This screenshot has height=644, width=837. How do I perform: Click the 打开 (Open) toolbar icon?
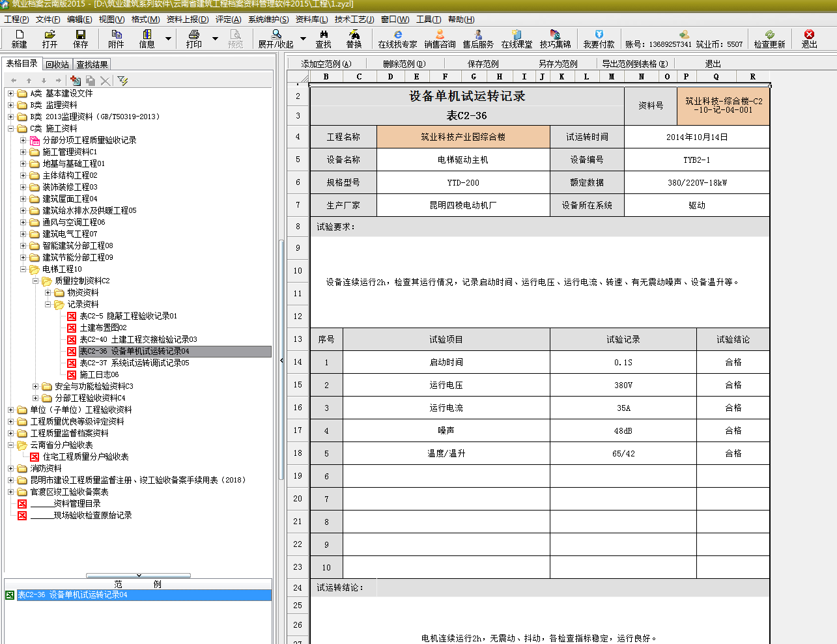50,38
